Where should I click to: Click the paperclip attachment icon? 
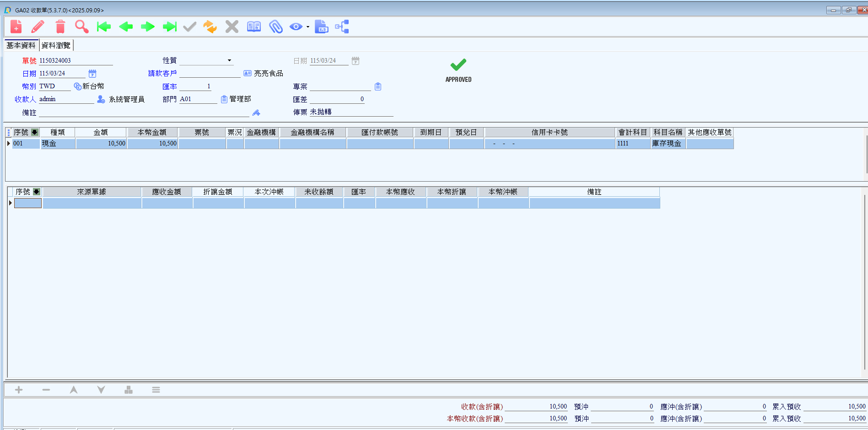[x=276, y=27]
